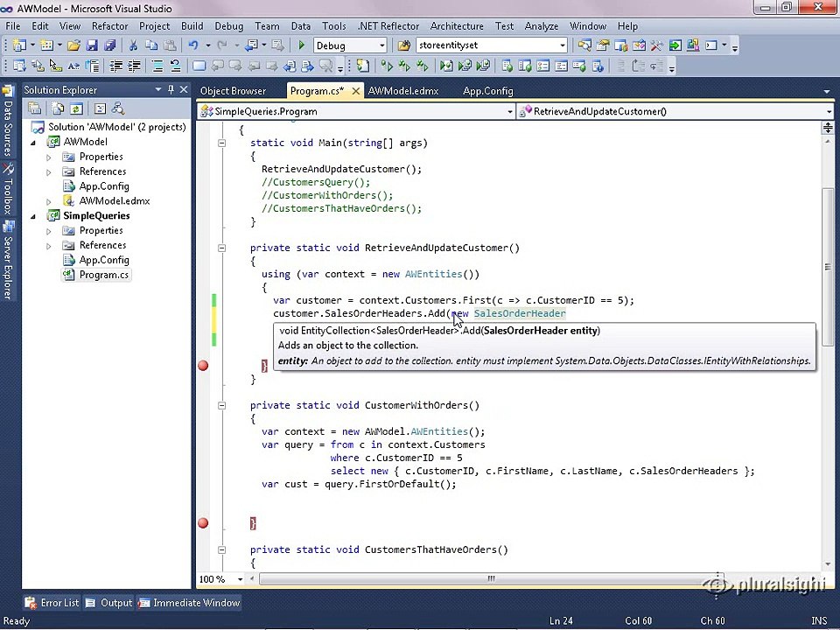Open the Architecture menu
This screenshot has height=630, width=840.
[457, 25]
